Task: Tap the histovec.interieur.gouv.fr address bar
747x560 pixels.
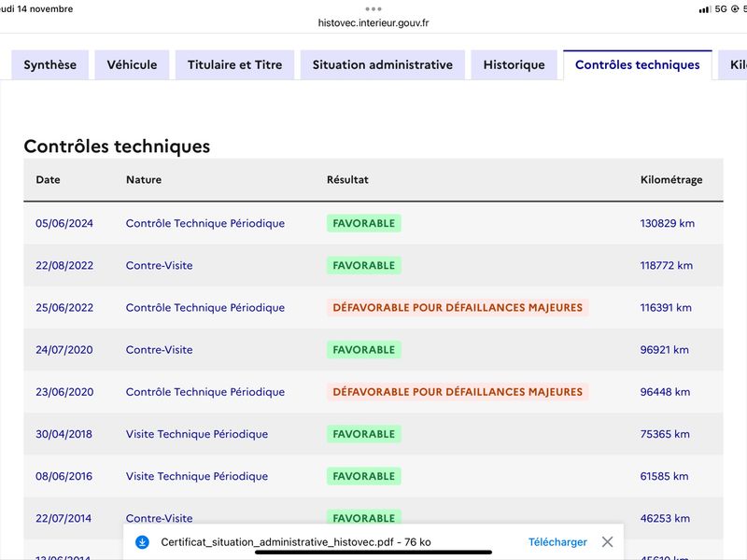Action: pos(373,22)
